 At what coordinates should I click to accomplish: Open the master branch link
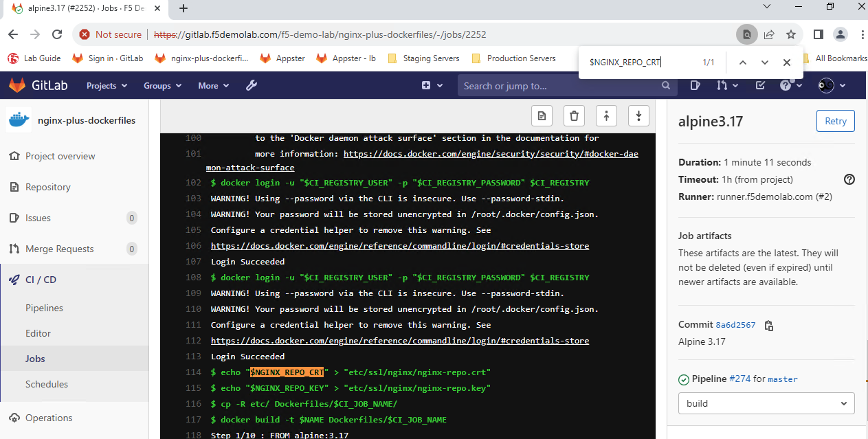click(x=783, y=379)
